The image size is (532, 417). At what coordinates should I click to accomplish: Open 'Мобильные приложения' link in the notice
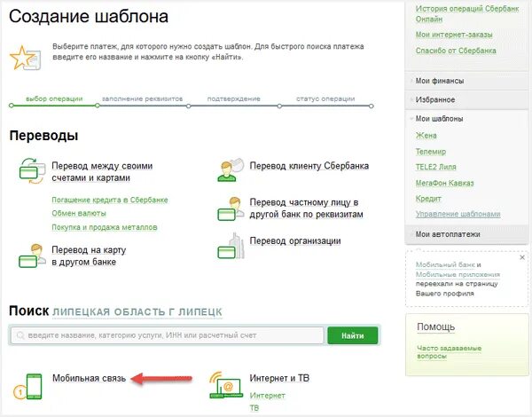tap(458, 274)
